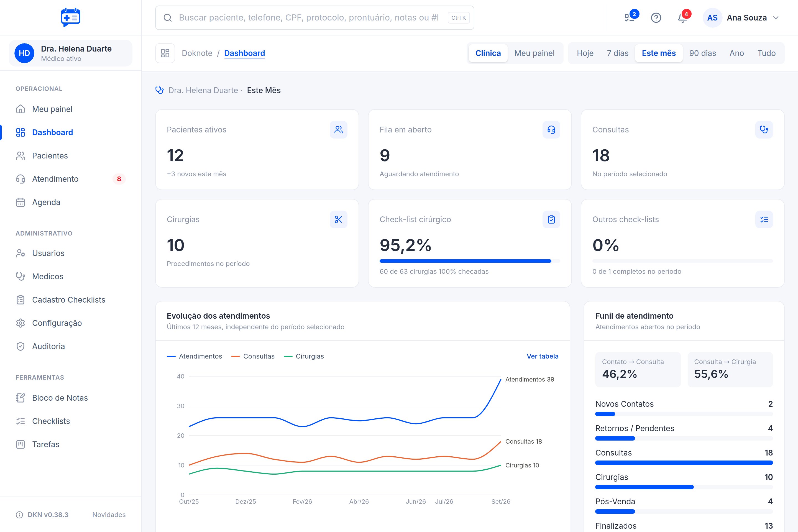Click the Atendimento badge showing 8
The image size is (798, 532).
[119, 179]
